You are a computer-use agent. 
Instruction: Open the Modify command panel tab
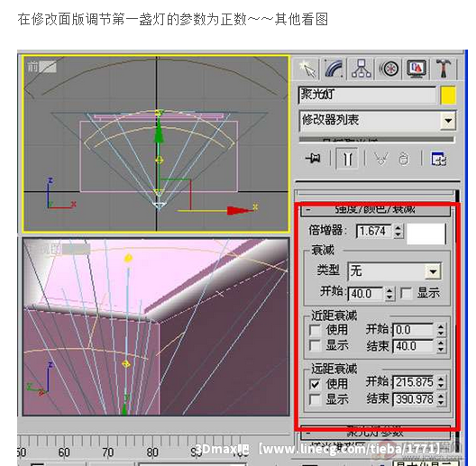click(334, 69)
